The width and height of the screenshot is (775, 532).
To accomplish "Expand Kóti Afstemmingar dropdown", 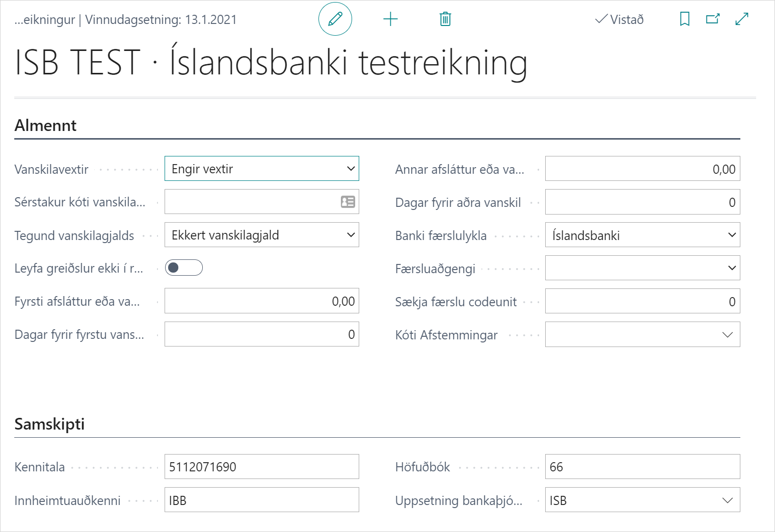I will (728, 335).
